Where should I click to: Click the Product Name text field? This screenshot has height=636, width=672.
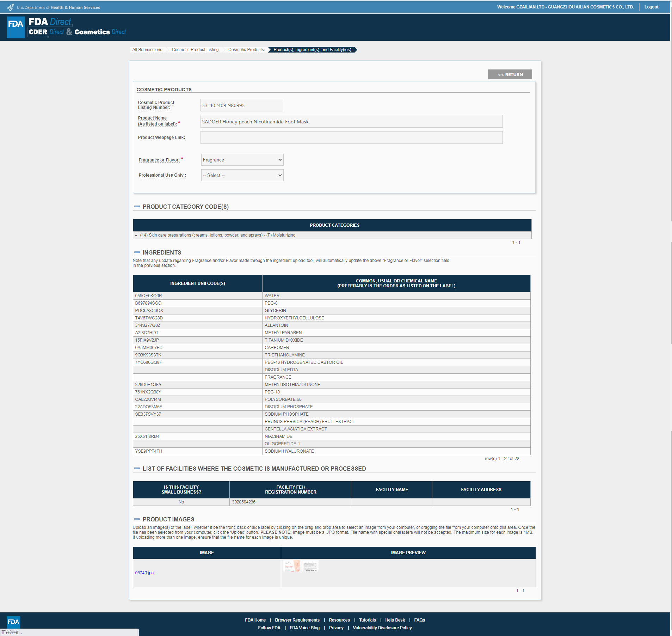pyautogui.click(x=351, y=122)
